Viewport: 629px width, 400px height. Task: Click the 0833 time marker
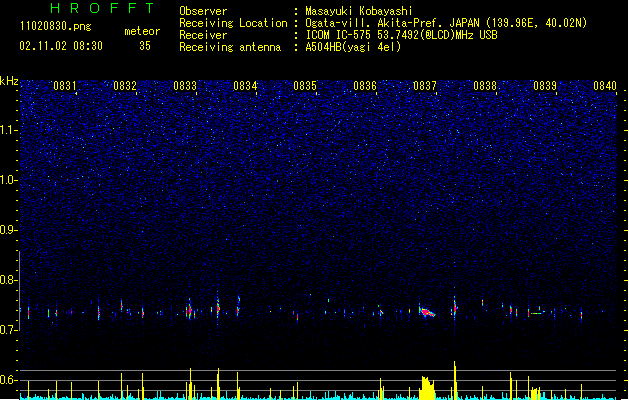pos(185,86)
